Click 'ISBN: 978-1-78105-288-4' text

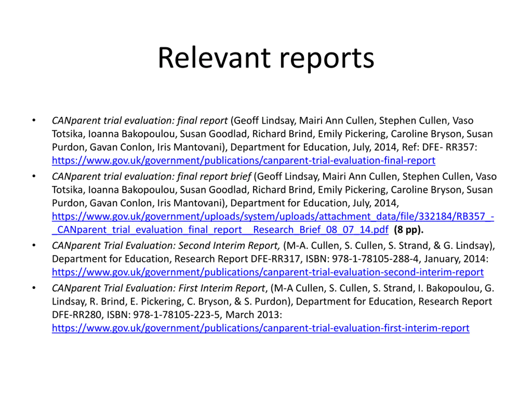click(x=362, y=259)
